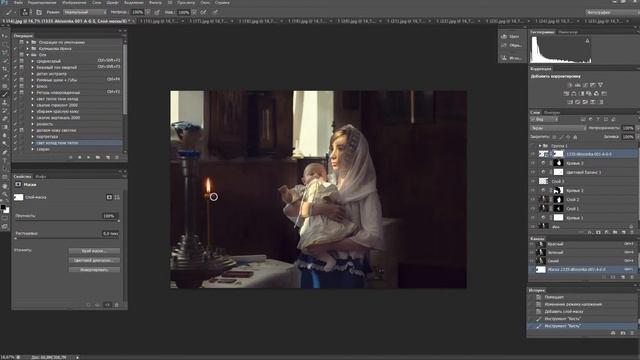Expand the highlighted action in the Actions list
The height and width of the screenshot is (360, 640).
pos(33,143)
